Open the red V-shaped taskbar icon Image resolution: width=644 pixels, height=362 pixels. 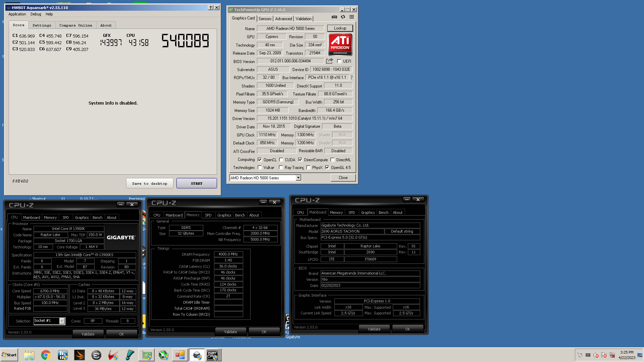[113, 355]
